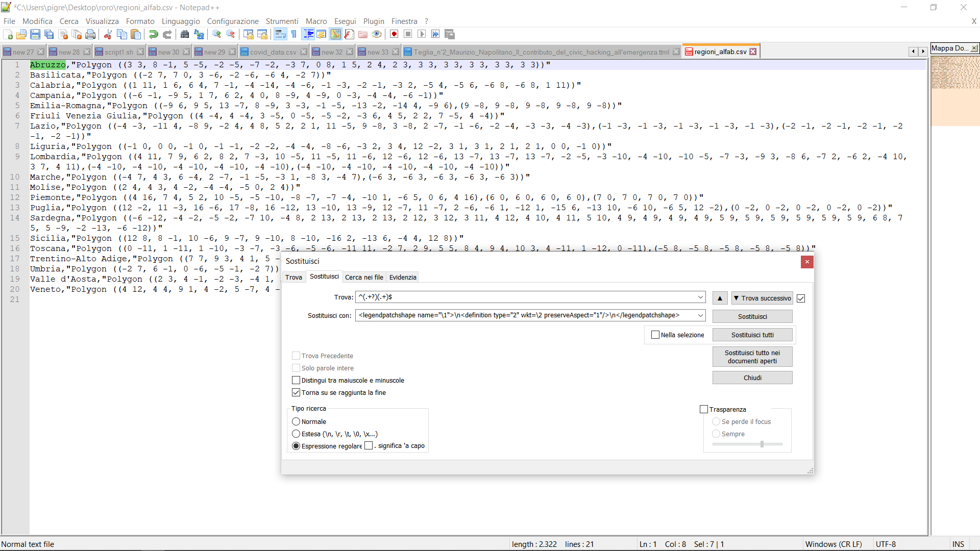Click the Trasparenza slider handle

click(762, 444)
